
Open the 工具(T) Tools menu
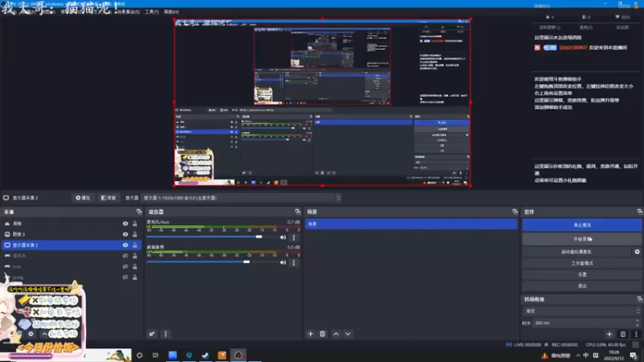(x=151, y=12)
